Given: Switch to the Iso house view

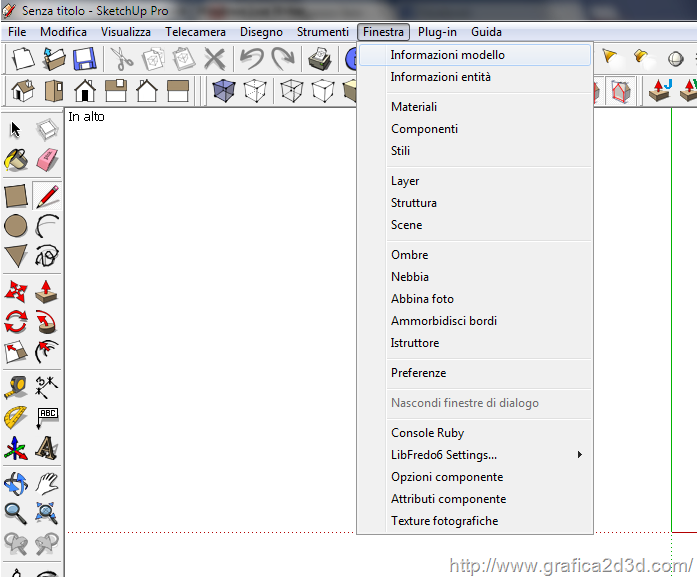Looking at the screenshot, I should coord(22,92).
